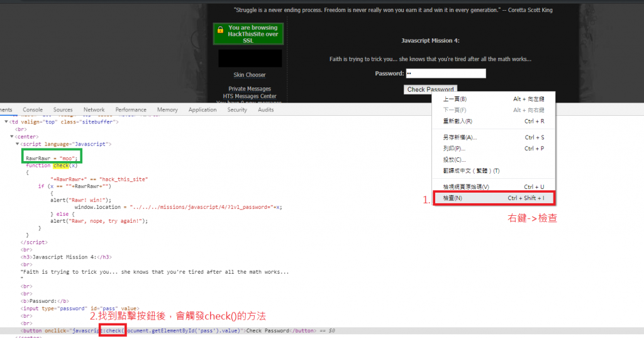This screenshot has height=338, width=644.
Task: Switch to the Application tab
Action: coord(203,110)
